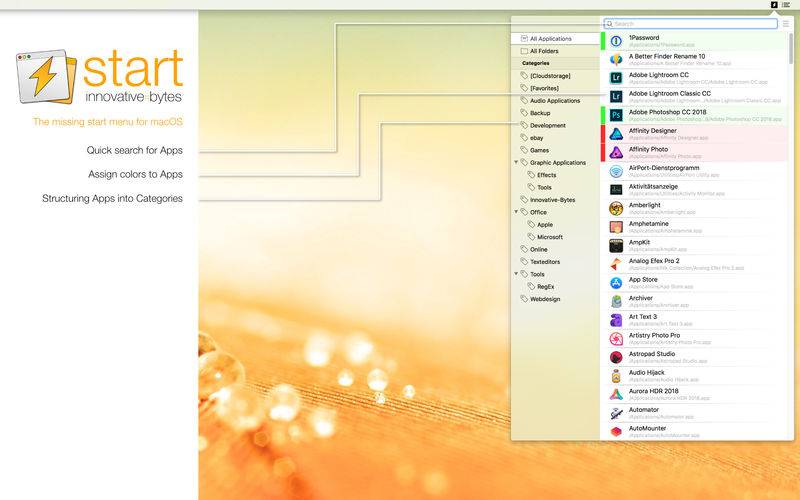This screenshot has width=800, height=500.
Task: Click the Affinity Designer app icon
Action: tap(616, 134)
